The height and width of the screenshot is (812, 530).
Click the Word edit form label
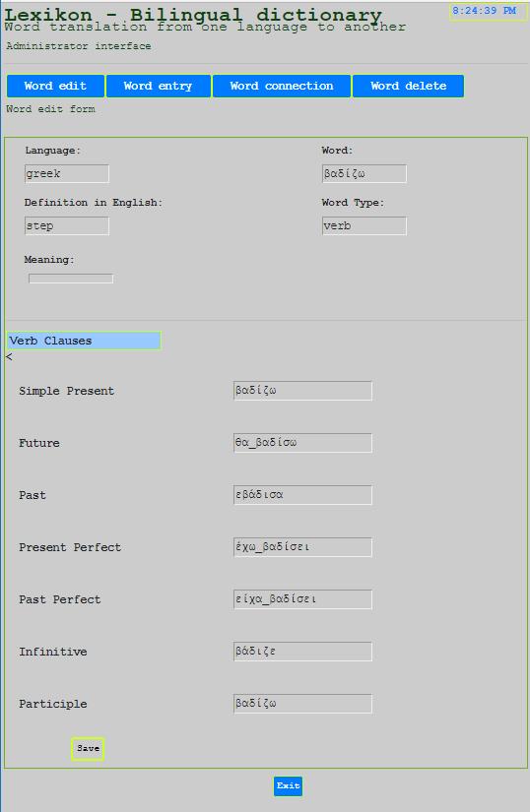point(51,109)
